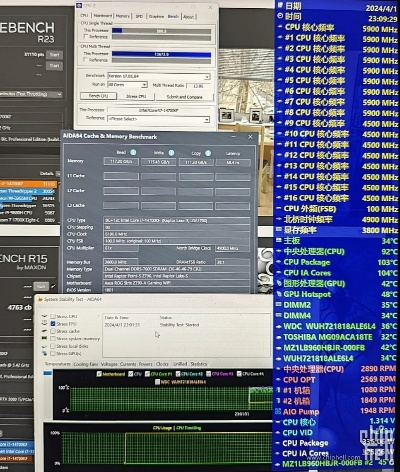Click the pencil icon next to Cinebench R15 Run
The height and width of the screenshot is (472, 400).
coord(53,286)
